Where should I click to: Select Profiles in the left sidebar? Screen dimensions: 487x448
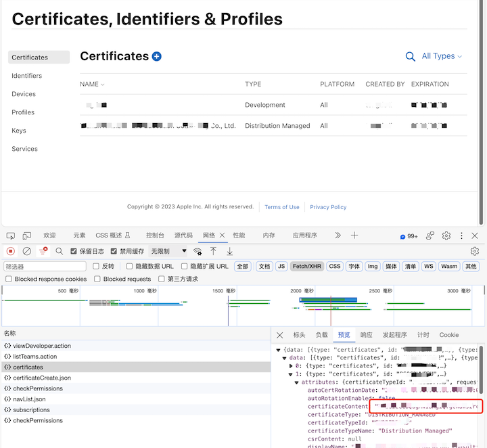tap(23, 112)
